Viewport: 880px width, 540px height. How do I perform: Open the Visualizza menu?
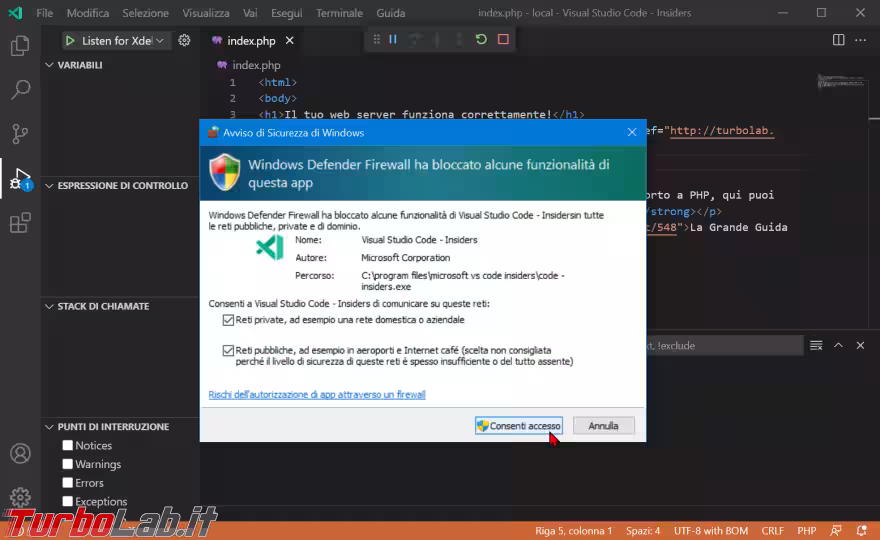[x=205, y=12]
